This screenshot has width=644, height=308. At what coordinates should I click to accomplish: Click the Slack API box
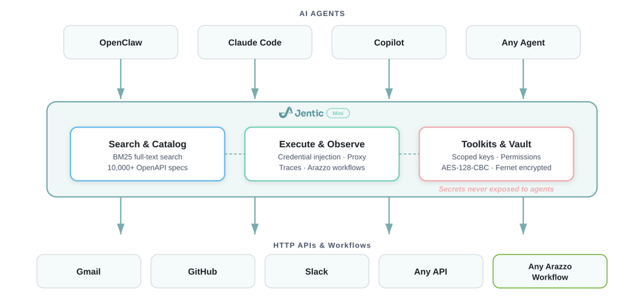click(x=317, y=271)
